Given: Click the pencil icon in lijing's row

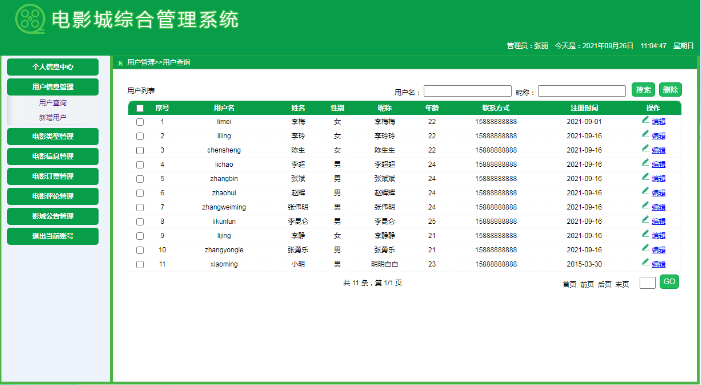Looking at the screenshot, I should (x=645, y=233).
